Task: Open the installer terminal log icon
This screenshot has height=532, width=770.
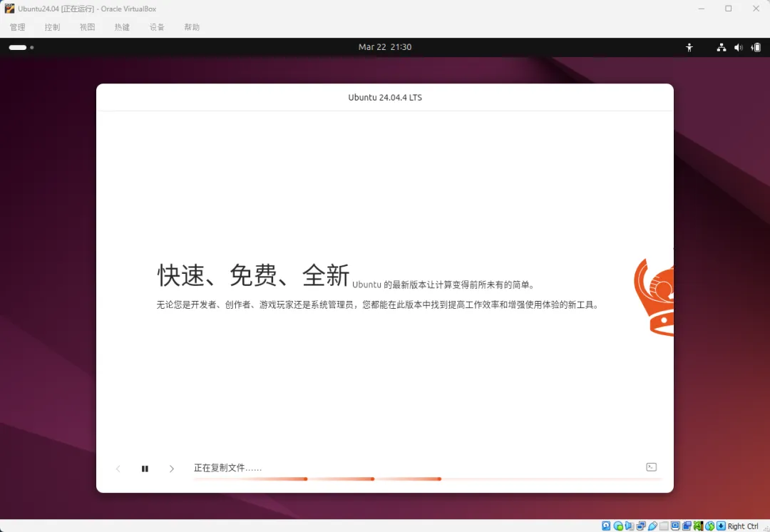Action: pos(651,467)
